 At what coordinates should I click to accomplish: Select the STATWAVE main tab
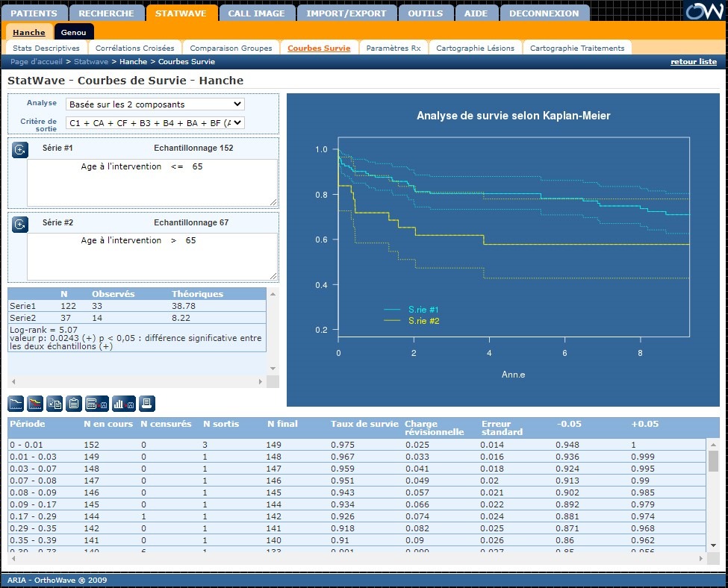(x=181, y=13)
